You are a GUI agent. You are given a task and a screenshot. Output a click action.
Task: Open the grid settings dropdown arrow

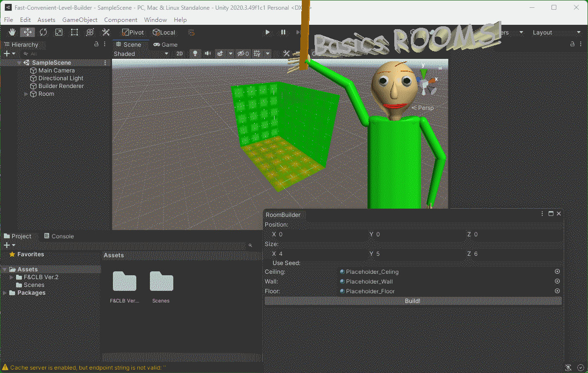click(x=268, y=53)
